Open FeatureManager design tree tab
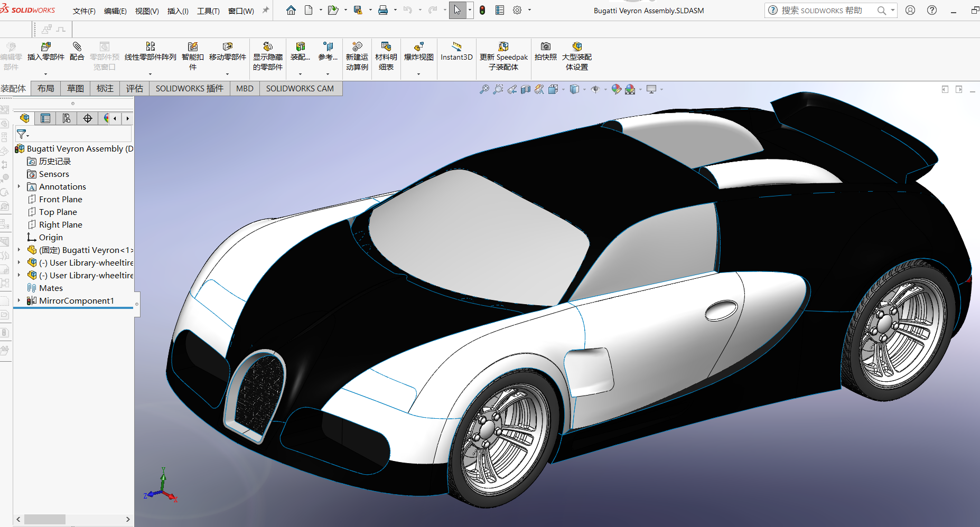 [x=24, y=118]
